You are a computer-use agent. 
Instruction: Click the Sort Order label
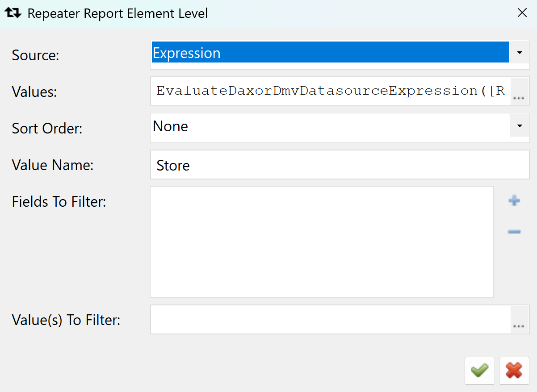[x=47, y=129]
